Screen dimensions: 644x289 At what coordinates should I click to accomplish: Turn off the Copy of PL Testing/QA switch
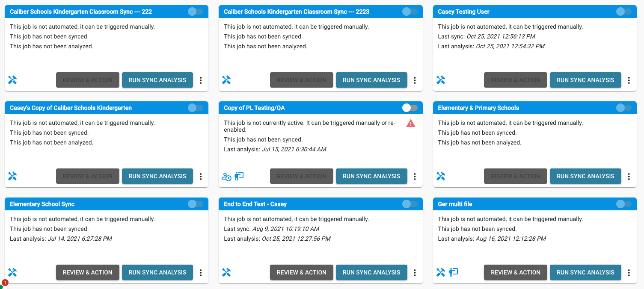coord(409,108)
